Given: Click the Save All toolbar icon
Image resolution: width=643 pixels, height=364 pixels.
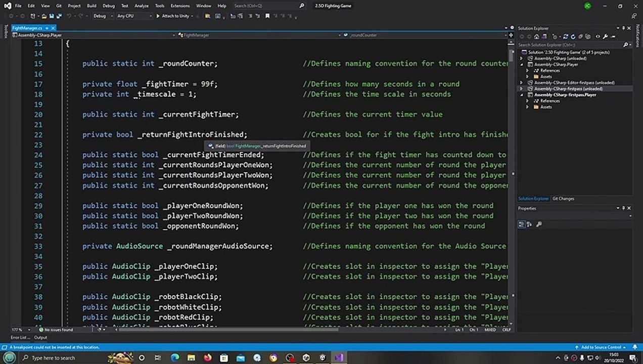Looking at the screenshot, I should 59,16.
